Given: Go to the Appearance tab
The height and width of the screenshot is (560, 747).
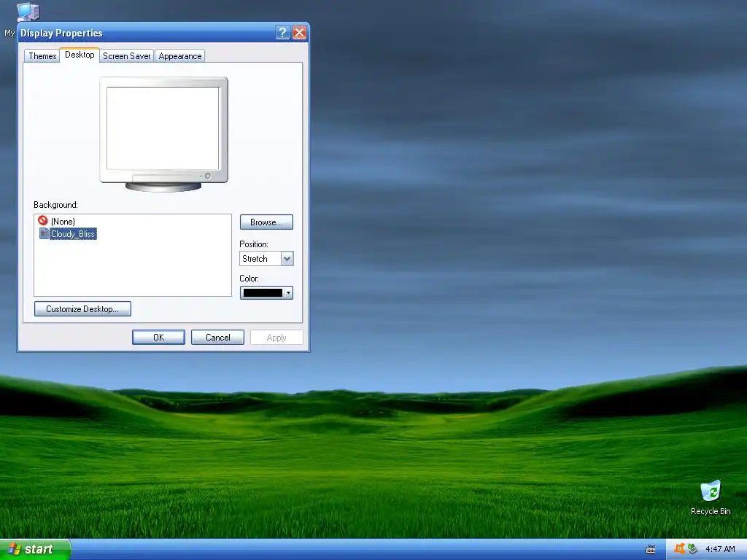Looking at the screenshot, I should [180, 55].
